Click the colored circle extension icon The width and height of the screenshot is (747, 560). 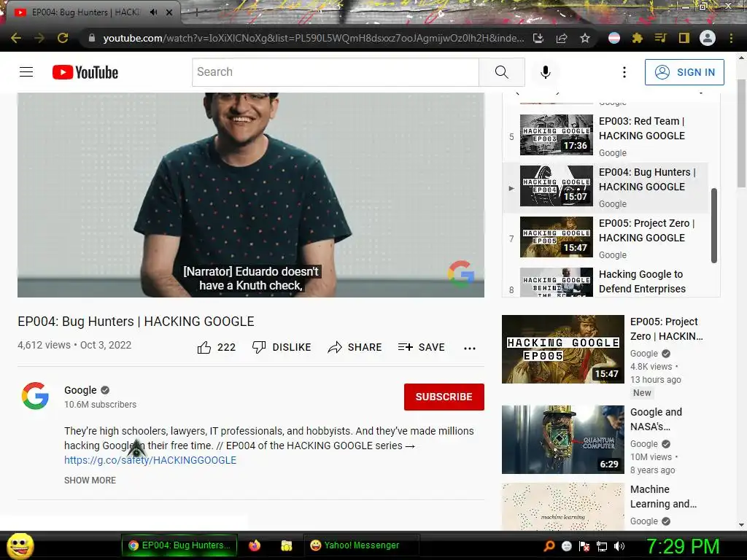pos(614,38)
